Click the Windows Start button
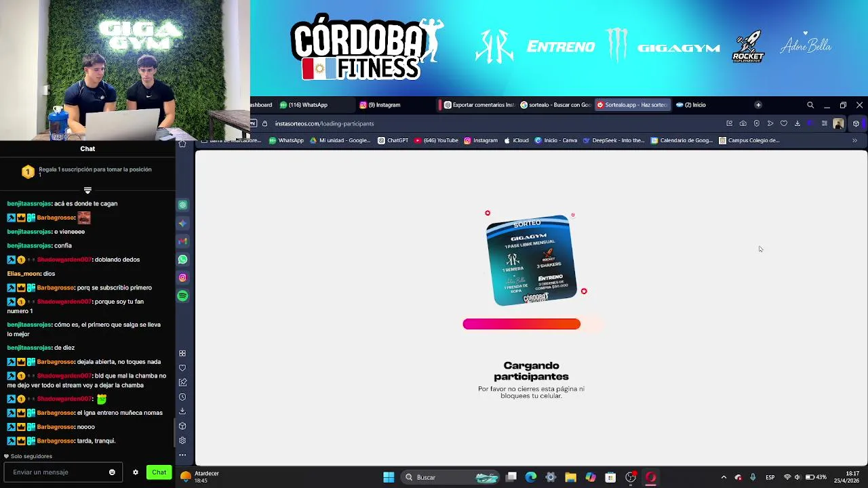 (x=389, y=477)
